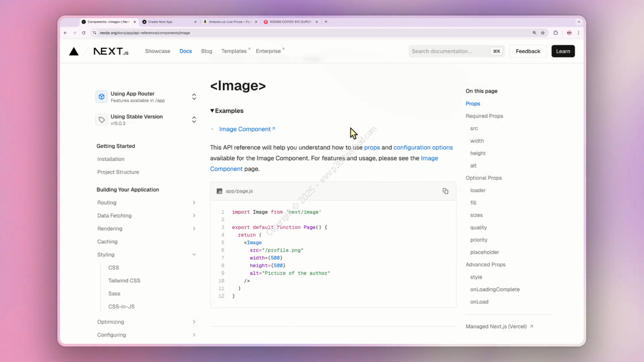644x362 pixels.
Task: Click the NEXT.js logo
Action: tap(111, 51)
